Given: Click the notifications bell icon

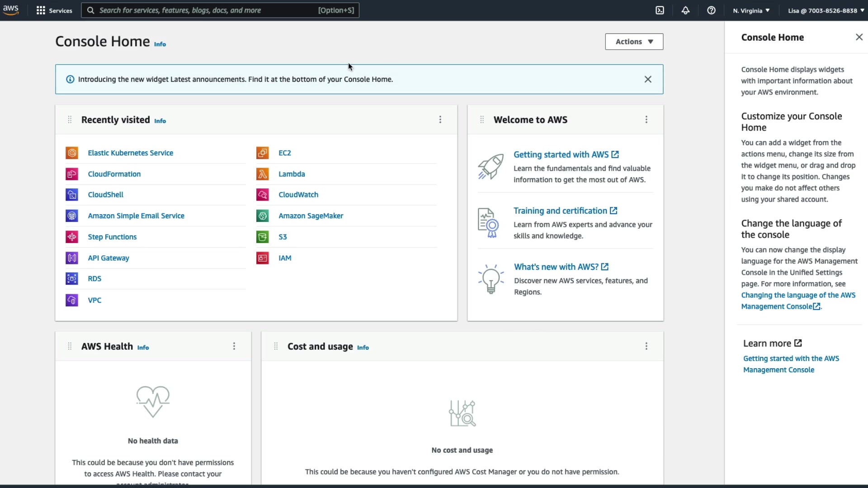Looking at the screenshot, I should 685,10.
